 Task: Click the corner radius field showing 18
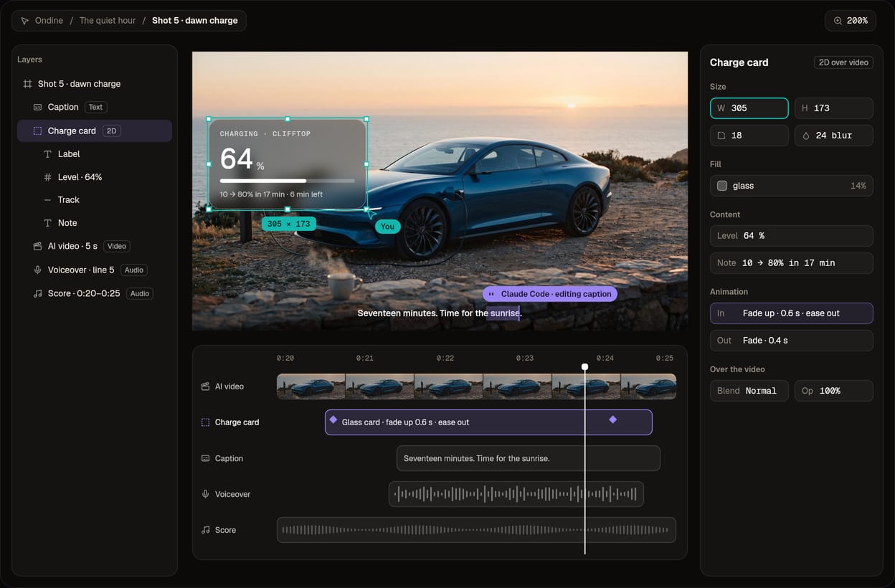pos(749,136)
